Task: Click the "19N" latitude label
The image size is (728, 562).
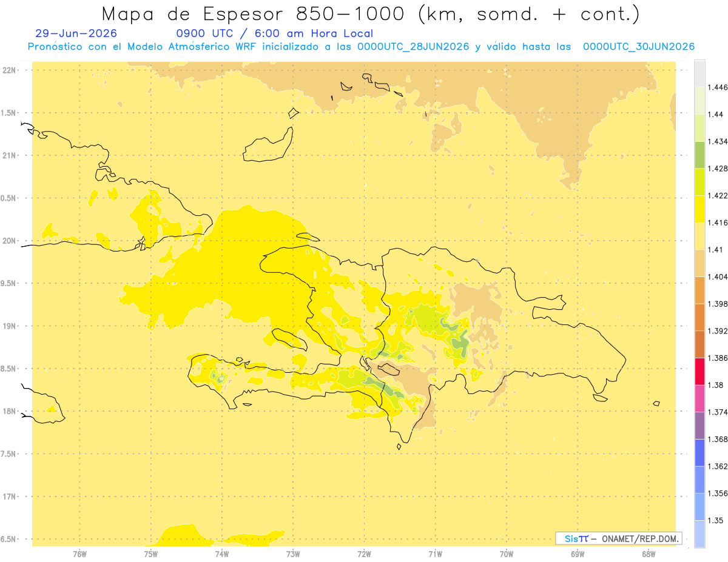Action: [10, 326]
